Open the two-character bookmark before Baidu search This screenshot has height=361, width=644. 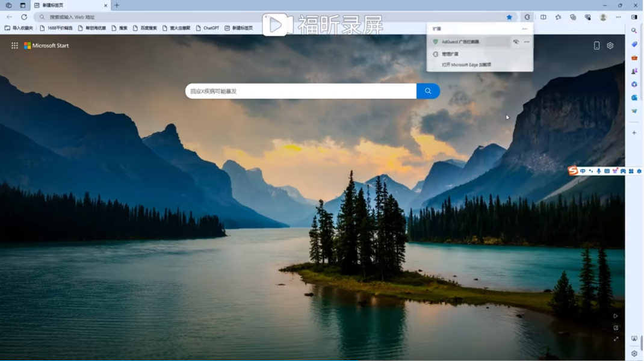120,28
